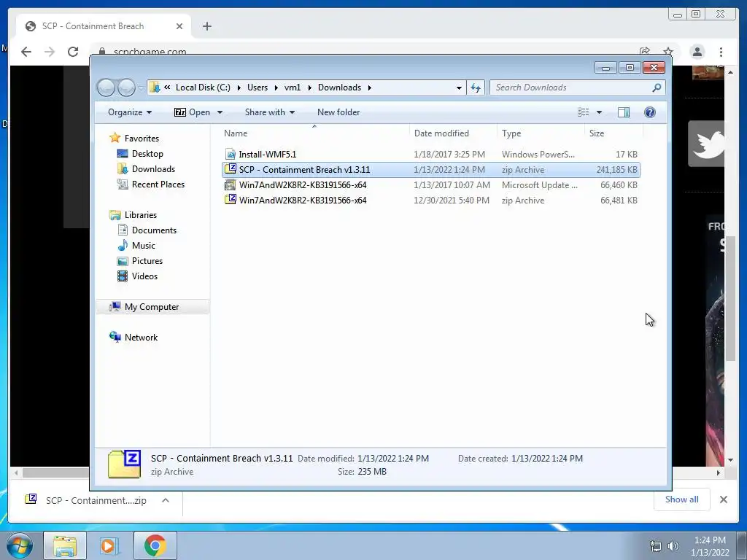This screenshot has width=747, height=560.
Task: Open the Music library
Action: click(x=144, y=246)
